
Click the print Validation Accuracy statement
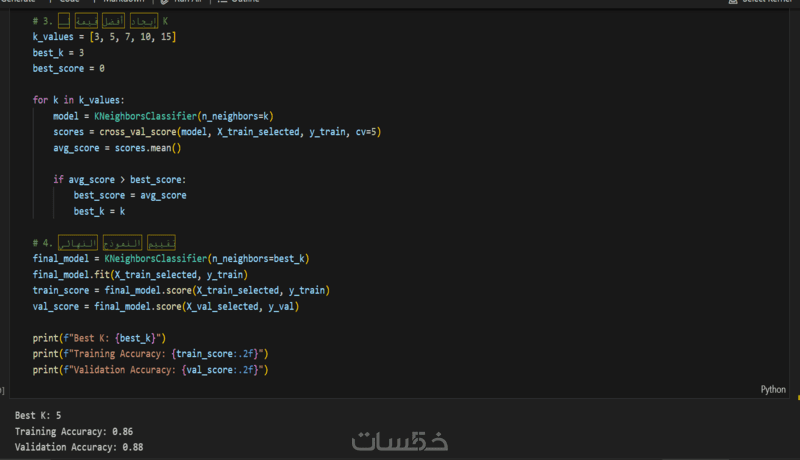[x=150, y=370]
